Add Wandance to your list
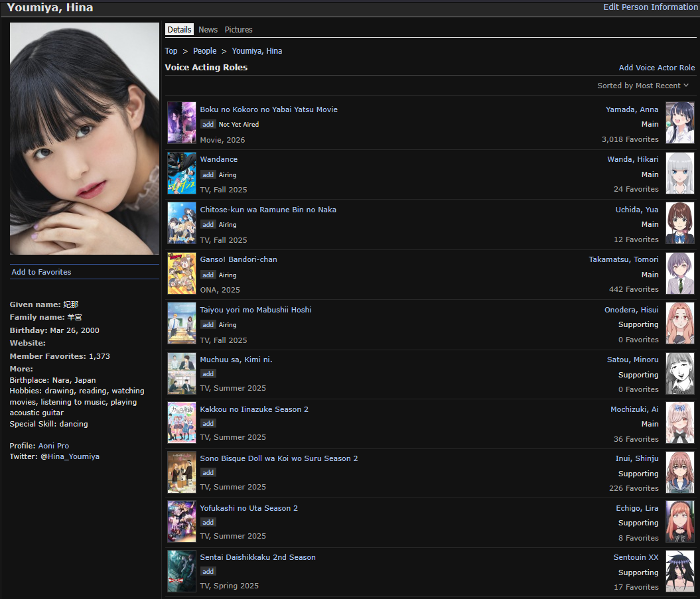Viewport: 700px width, 599px height. point(208,175)
